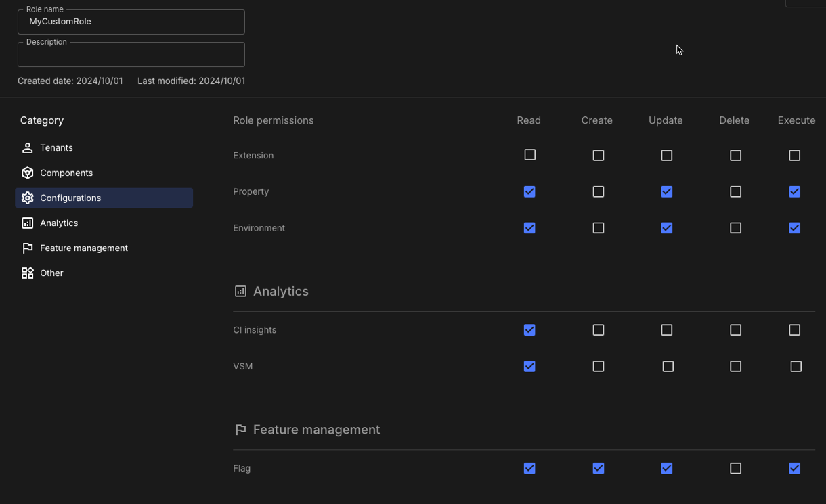Click the Other category grid icon
This screenshot has width=826, height=504.
(x=27, y=273)
